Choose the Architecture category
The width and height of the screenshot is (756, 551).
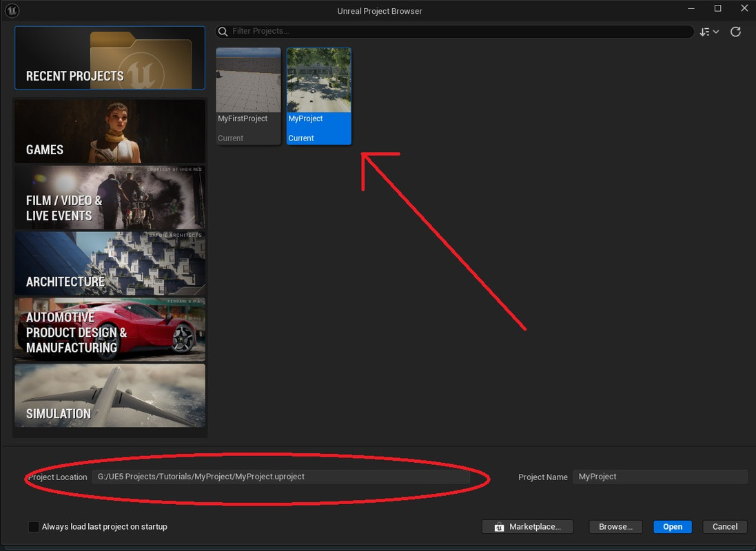(110, 264)
